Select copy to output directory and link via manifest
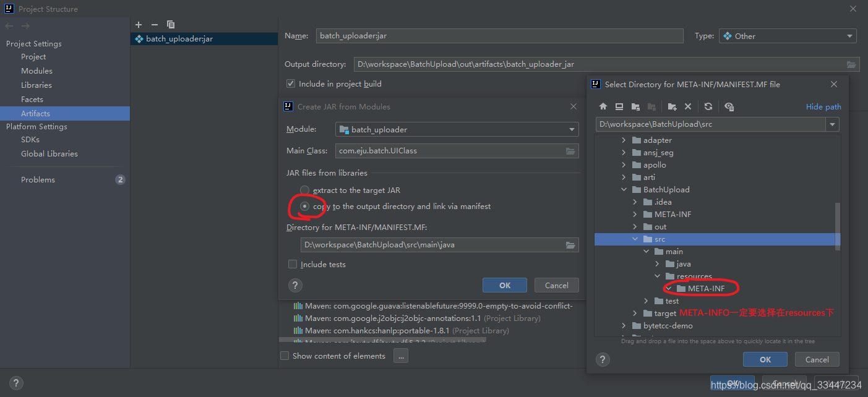This screenshot has height=397, width=868. tap(304, 206)
